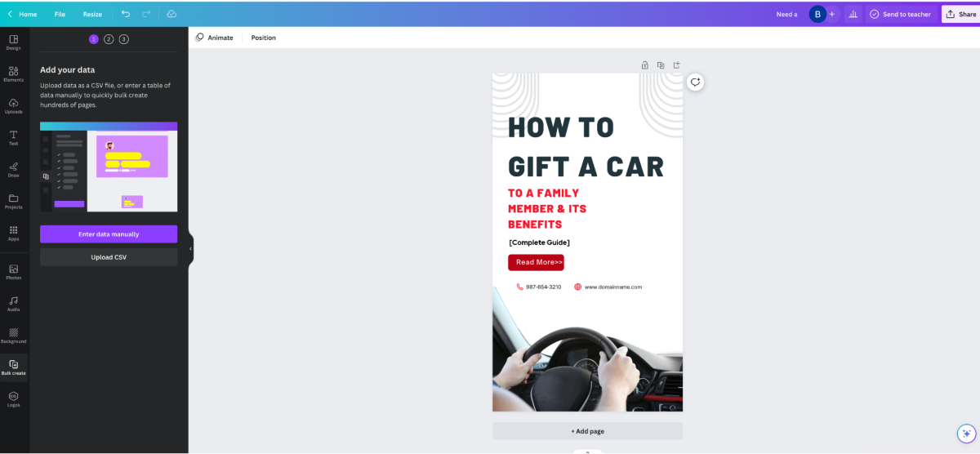The width and height of the screenshot is (980, 454).
Task: Go to step 2 of bulk create
Action: click(x=109, y=39)
